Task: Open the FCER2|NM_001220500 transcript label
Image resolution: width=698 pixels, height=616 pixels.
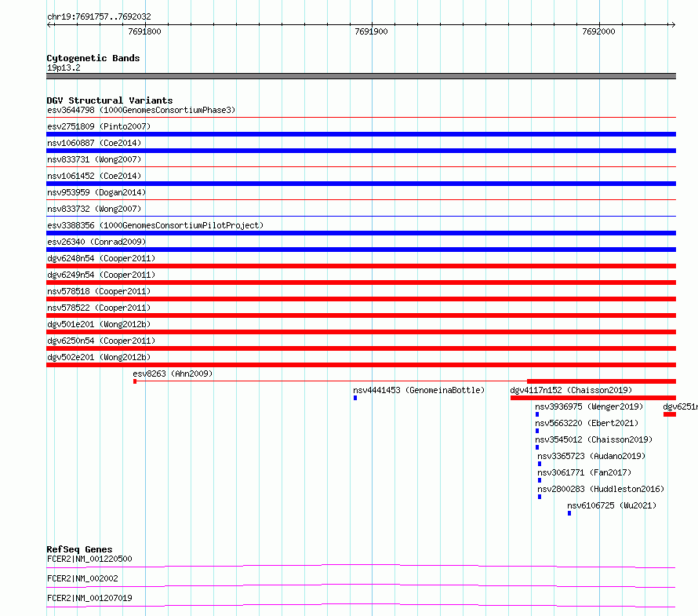Action: coord(89,559)
